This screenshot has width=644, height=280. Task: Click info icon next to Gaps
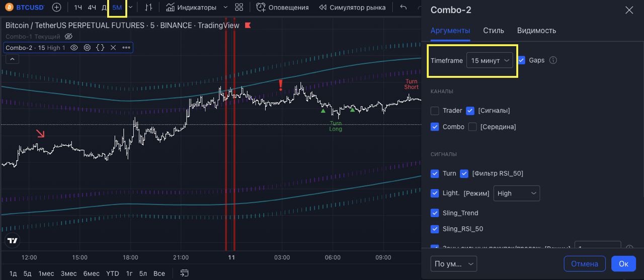coord(553,60)
